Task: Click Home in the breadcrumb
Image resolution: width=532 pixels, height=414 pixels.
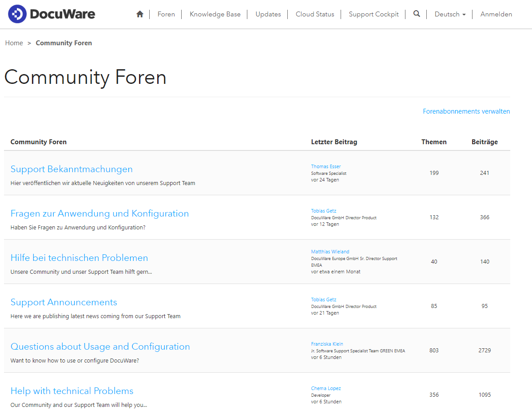Action: pos(14,43)
